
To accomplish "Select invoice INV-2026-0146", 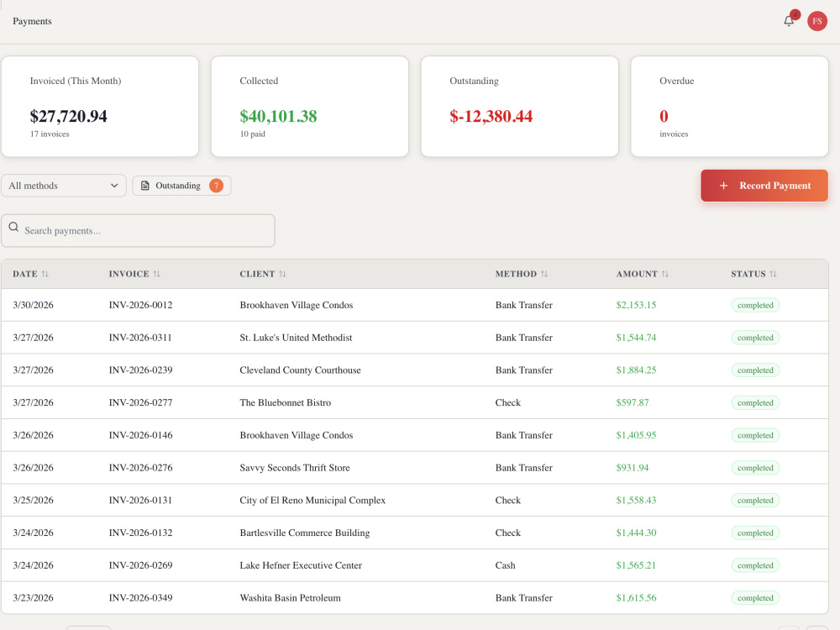I will coord(140,435).
